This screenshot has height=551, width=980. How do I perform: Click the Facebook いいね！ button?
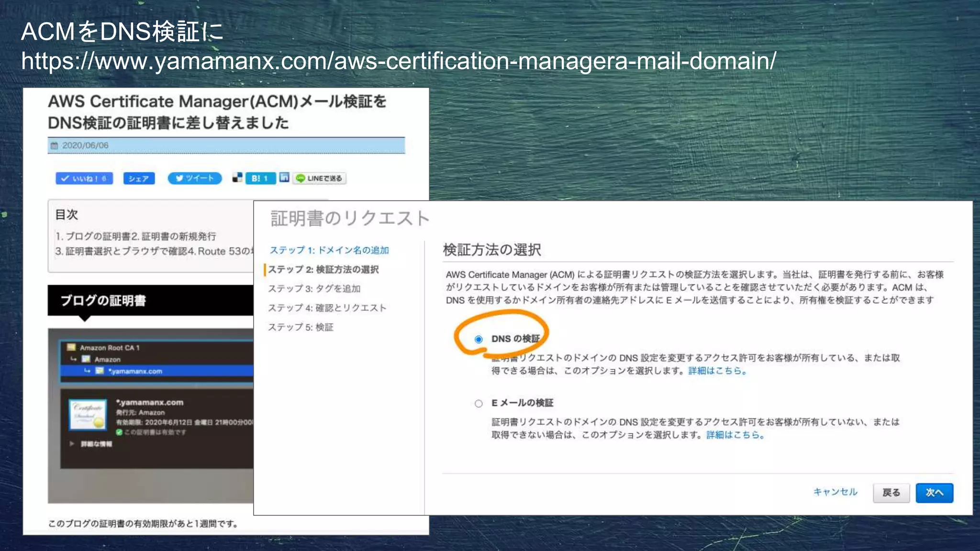point(84,178)
